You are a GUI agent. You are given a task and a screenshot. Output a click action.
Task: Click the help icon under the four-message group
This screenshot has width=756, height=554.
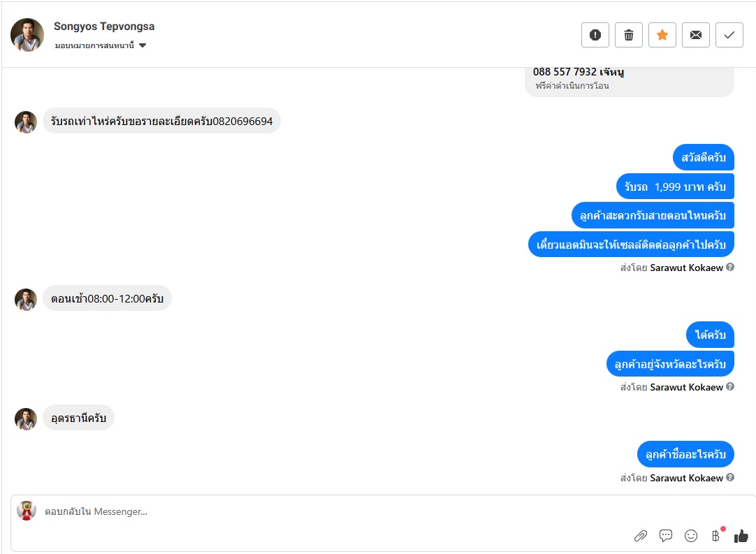pos(730,267)
